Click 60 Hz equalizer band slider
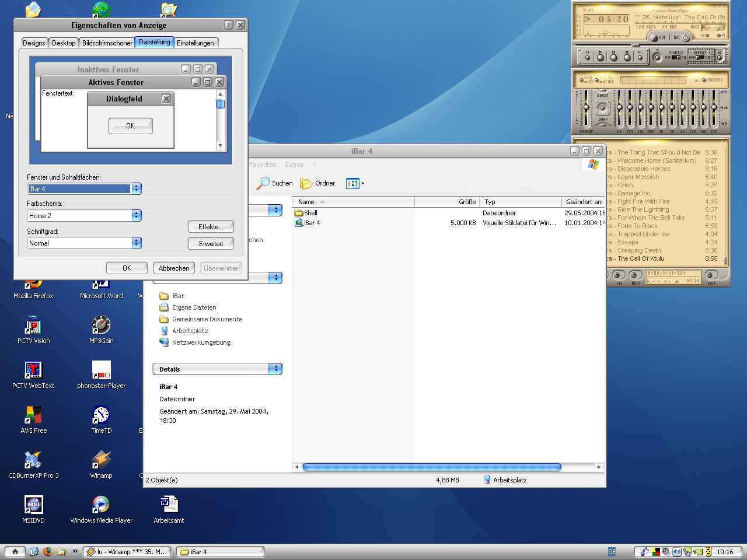The image size is (747, 560). [x=619, y=107]
